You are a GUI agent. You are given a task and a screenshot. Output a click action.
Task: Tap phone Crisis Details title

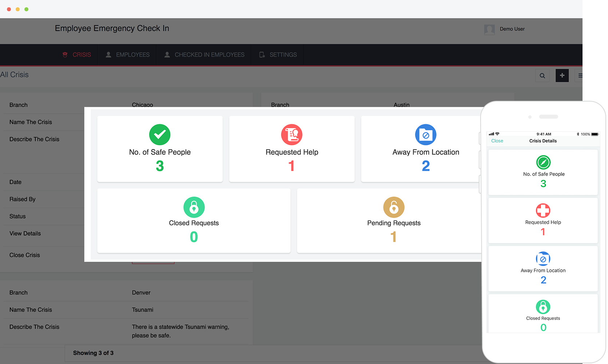coord(543,141)
